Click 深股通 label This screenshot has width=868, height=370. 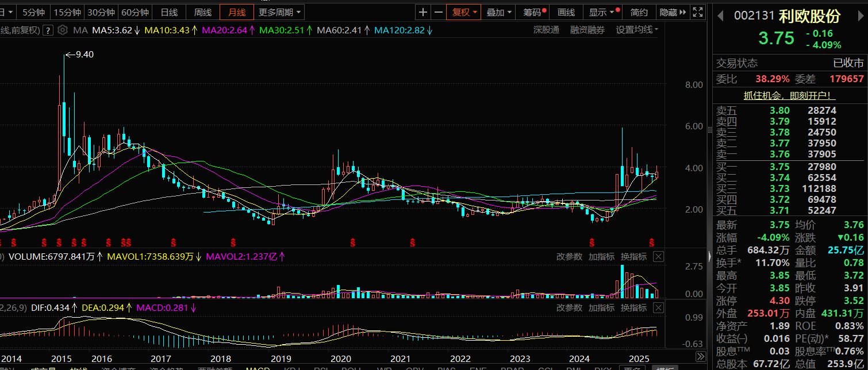(x=546, y=30)
